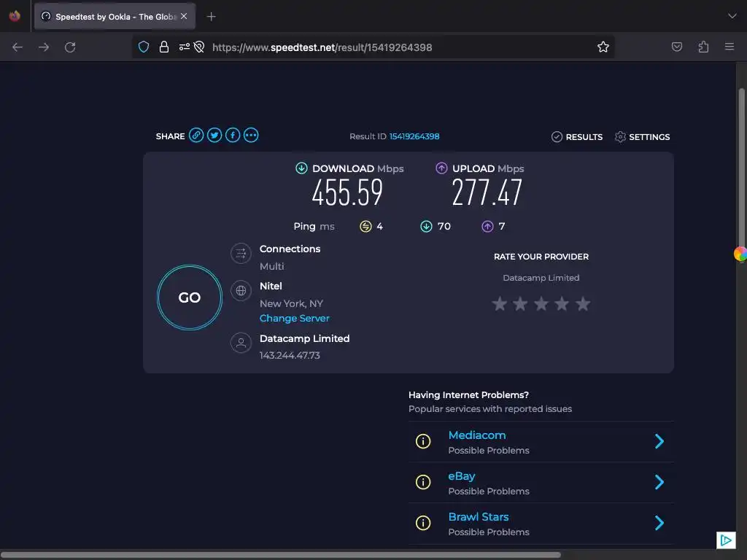
Task: Close the Speedtest by Ookla tab
Action: [x=184, y=16]
